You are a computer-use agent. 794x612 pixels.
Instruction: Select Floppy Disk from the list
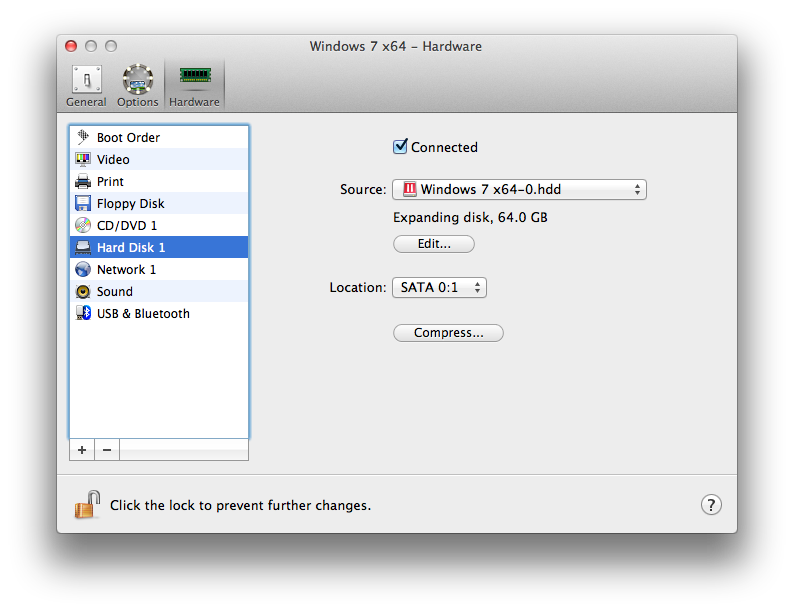(159, 203)
